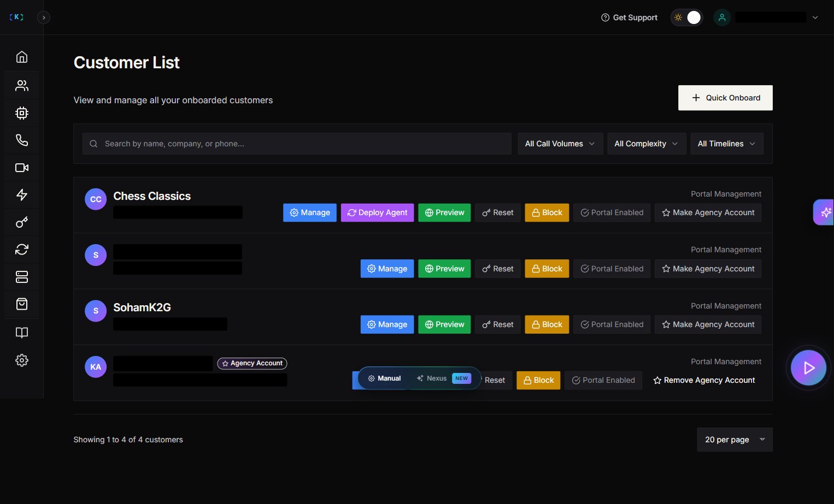834x504 pixels.
Task: Preview the SohamK2G portal
Action: point(444,324)
